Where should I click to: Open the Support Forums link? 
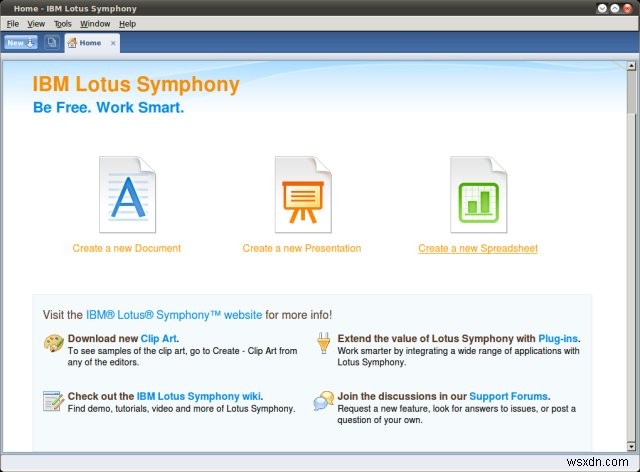508,396
